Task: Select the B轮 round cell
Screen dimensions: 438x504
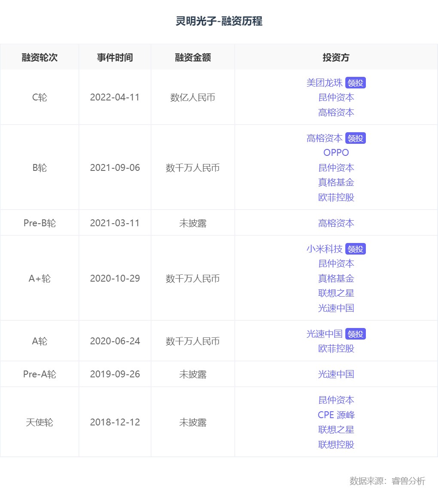Action: click(40, 168)
